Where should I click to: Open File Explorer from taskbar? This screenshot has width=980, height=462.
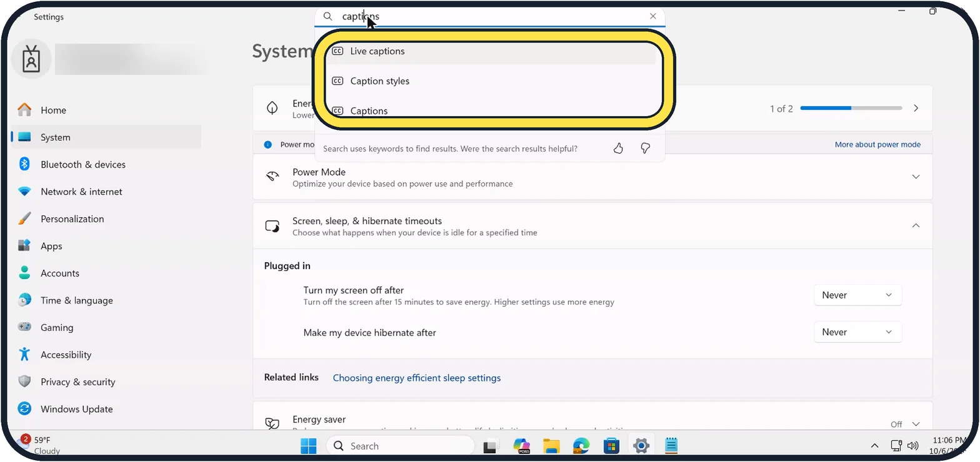[551, 446]
